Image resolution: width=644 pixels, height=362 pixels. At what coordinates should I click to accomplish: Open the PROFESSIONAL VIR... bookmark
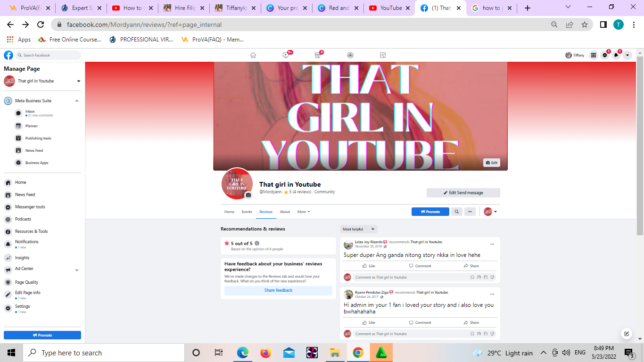tap(141, 40)
